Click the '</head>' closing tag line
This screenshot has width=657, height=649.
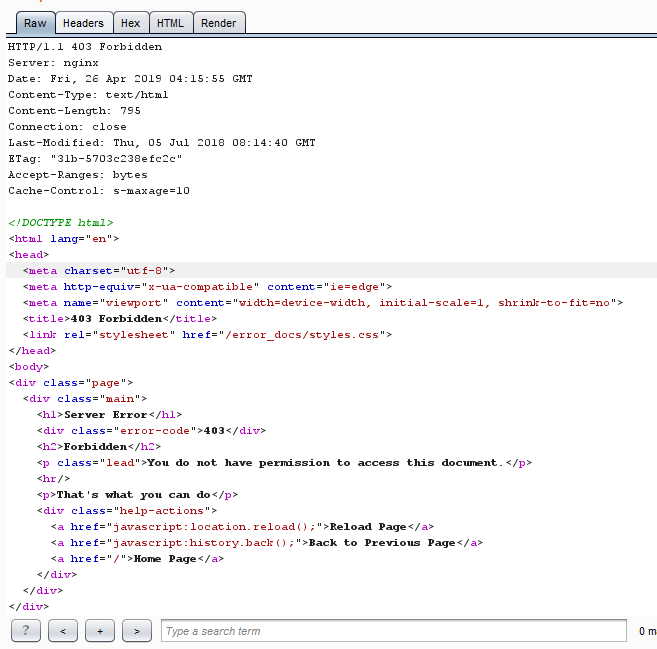(x=32, y=351)
